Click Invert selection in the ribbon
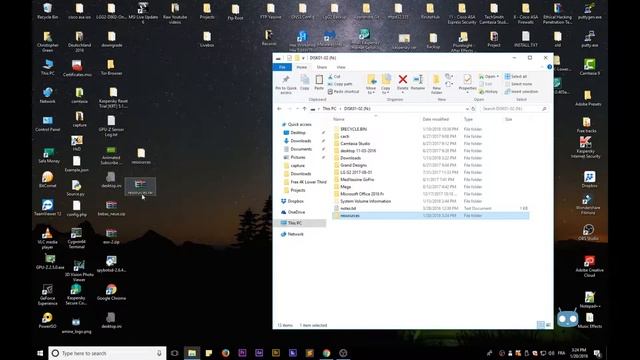This screenshot has height=360, width=640. [x=522, y=91]
